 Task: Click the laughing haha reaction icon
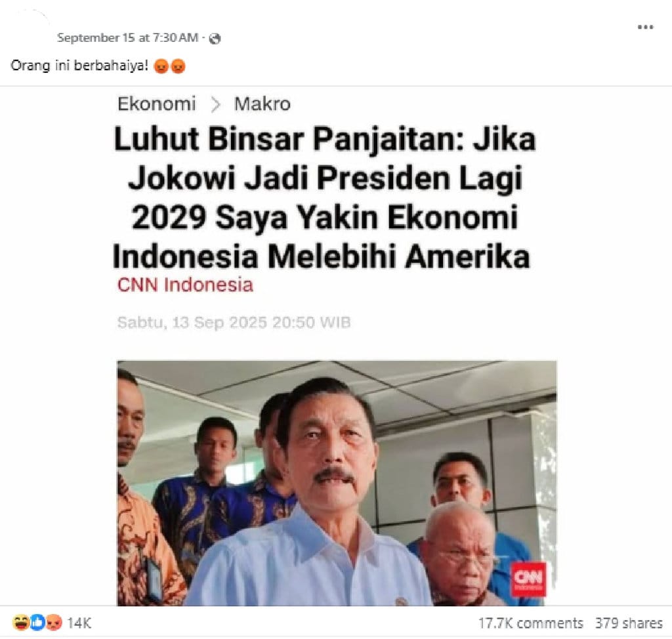[x=20, y=623]
